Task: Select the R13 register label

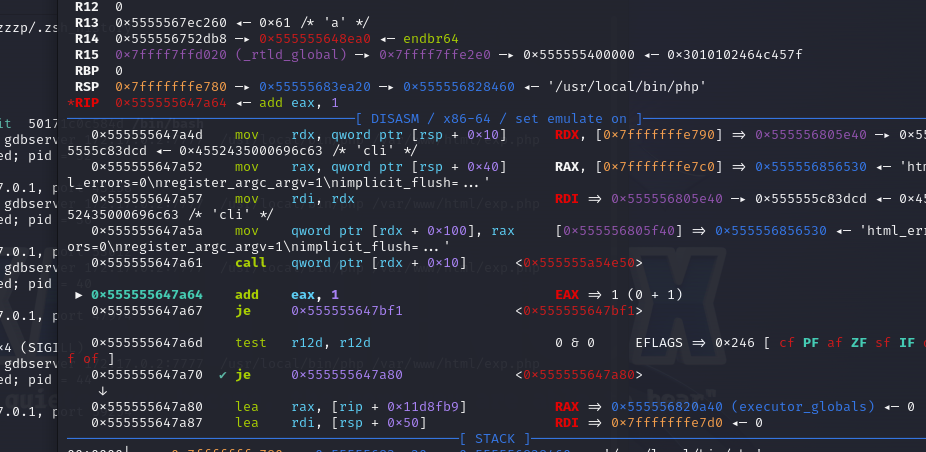Action: 87,21
